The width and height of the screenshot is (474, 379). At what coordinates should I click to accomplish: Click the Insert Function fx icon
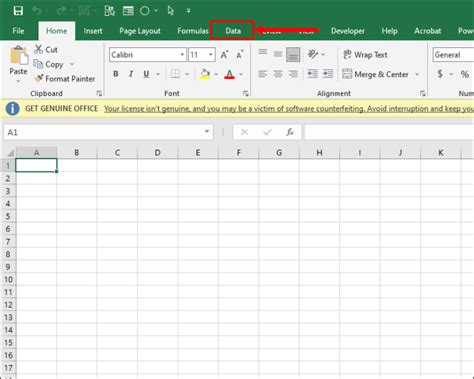pos(290,132)
